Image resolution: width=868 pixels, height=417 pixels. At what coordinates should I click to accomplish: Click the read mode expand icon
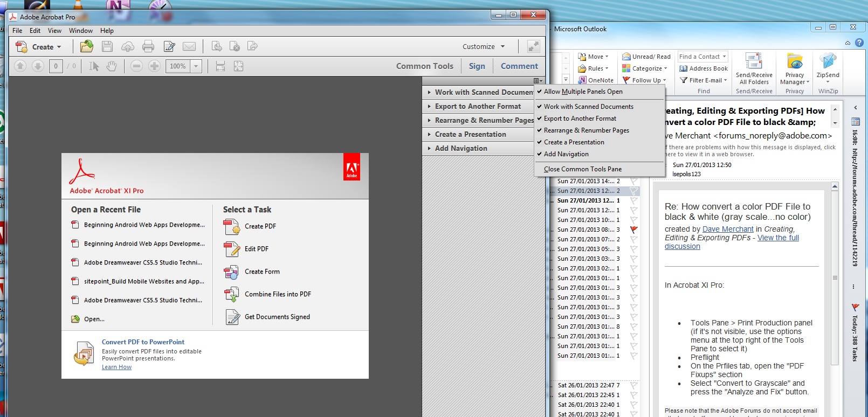click(x=534, y=46)
